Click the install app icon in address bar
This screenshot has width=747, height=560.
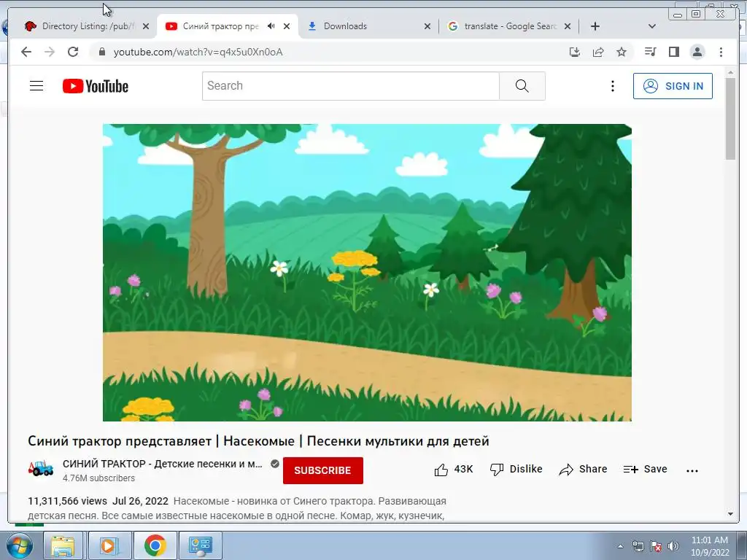click(575, 52)
